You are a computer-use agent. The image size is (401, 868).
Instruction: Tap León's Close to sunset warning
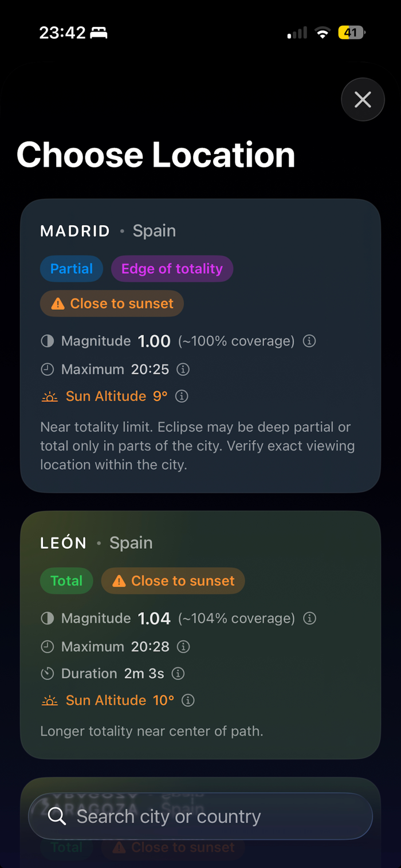tap(173, 581)
